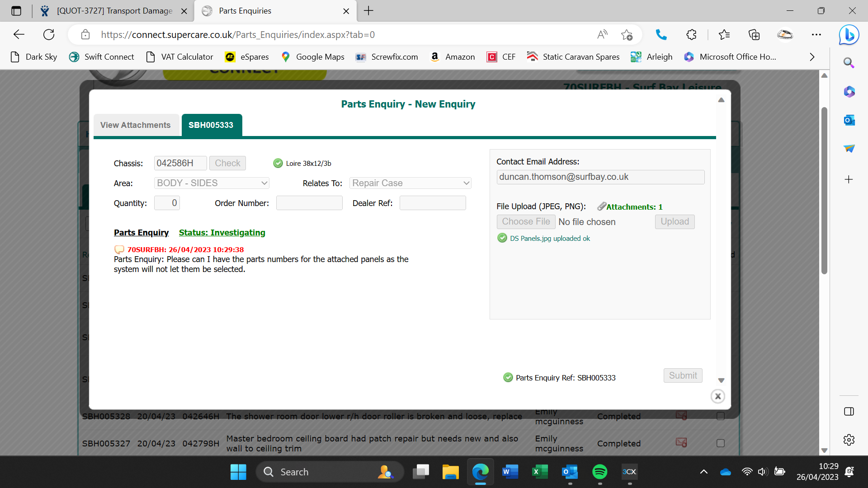Click the Choose File button

click(x=526, y=222)
